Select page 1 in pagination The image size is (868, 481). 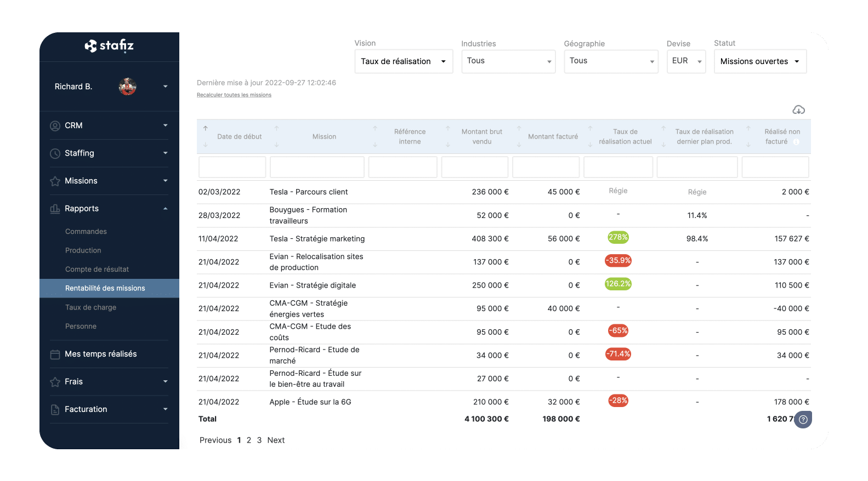(x=239, y=440)
